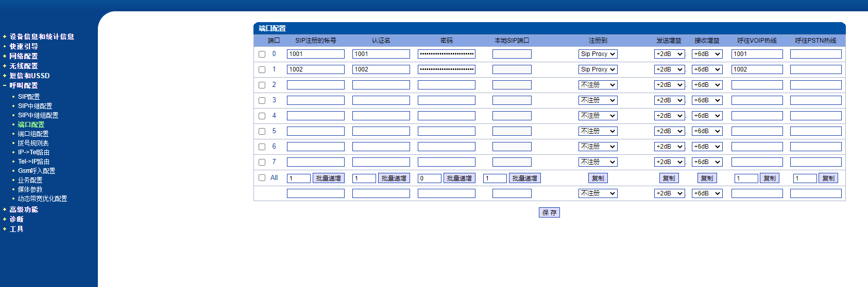Click port number 6 link
Screen dimensions: 868x287
tap(274, 147)
